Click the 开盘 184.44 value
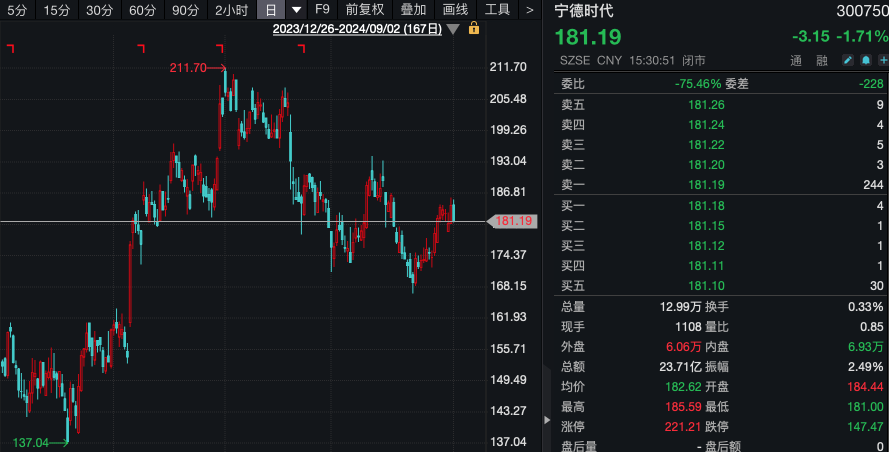The height and width of the screenshot is (452, 889). point(866,387)
